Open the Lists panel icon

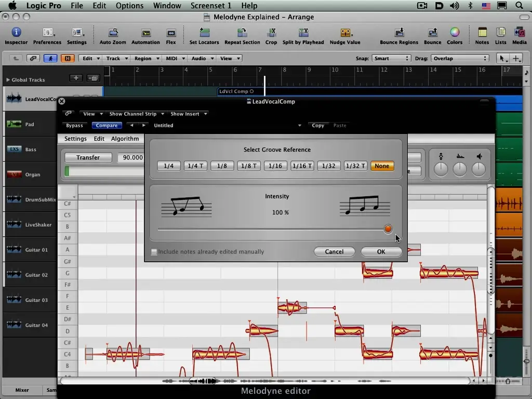tap(501, 32)
